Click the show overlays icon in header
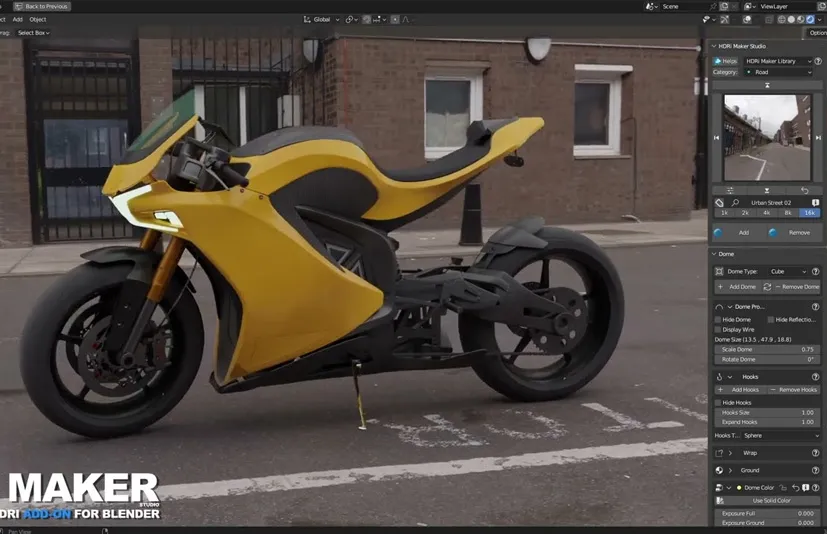This screenshot has height=534, width=827. 747,20
